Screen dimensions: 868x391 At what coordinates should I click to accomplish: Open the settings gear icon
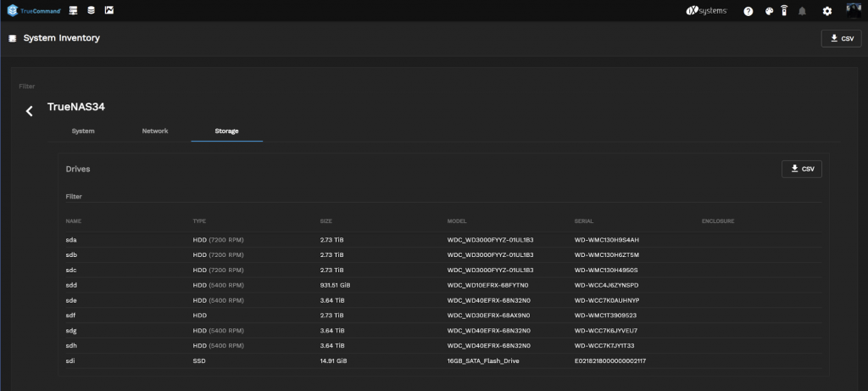tap(827, 11)
